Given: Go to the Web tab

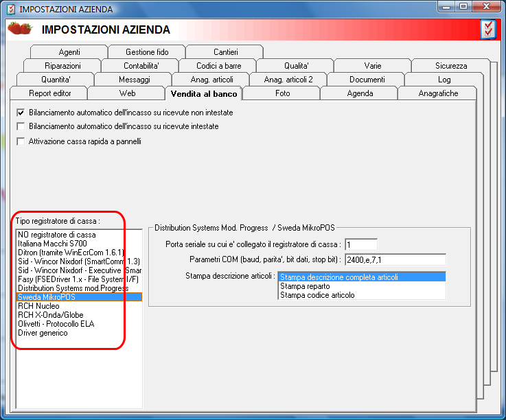Looking at the screenshot, I should click(x=127, y=93).
